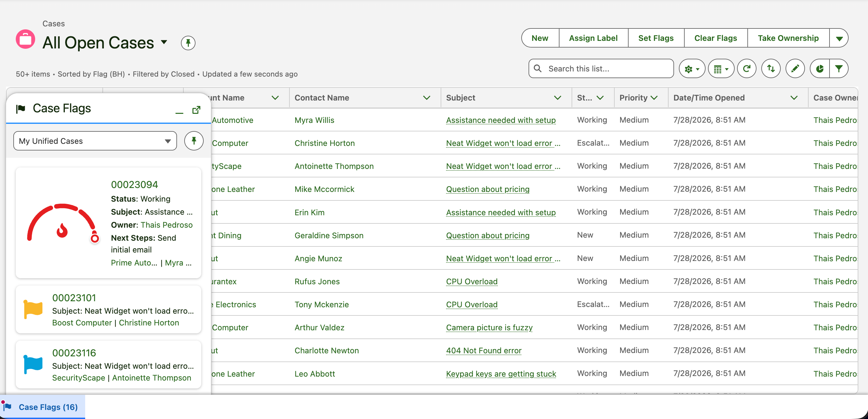Open Myra Willis contact link

pos(314,120)
